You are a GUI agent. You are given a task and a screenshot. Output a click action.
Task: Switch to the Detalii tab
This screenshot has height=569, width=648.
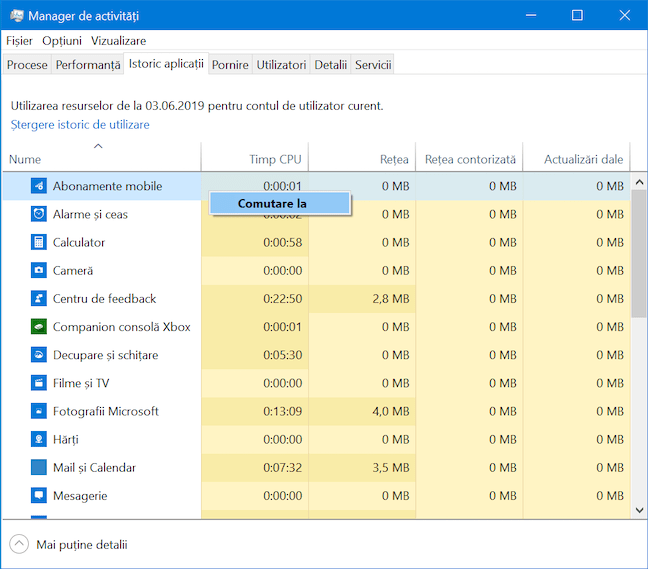point(330,65)
